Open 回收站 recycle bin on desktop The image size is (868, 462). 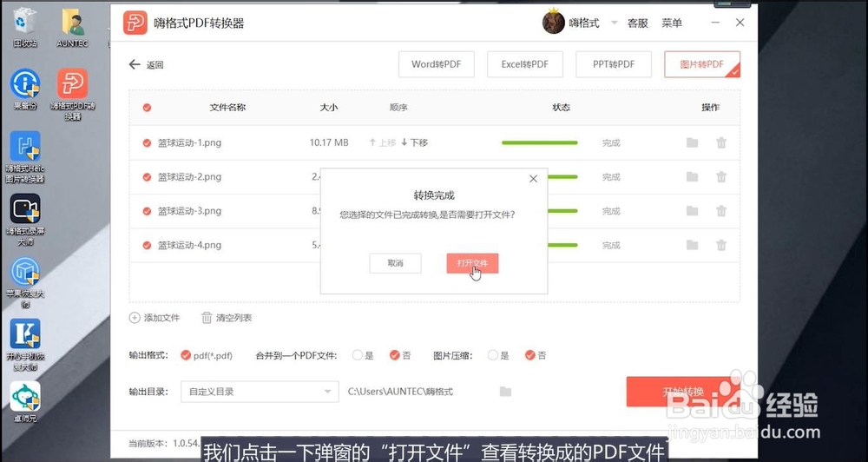point(25,28)
